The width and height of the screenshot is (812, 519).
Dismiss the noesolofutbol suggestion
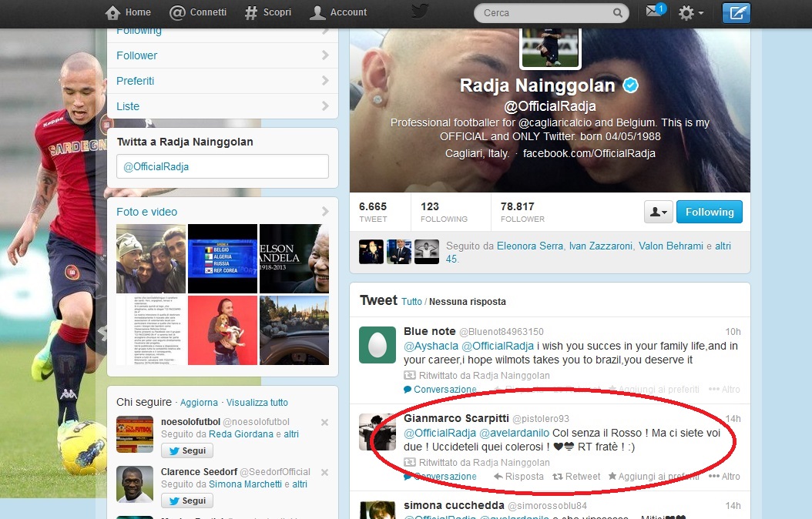click(x=324, y=422)
